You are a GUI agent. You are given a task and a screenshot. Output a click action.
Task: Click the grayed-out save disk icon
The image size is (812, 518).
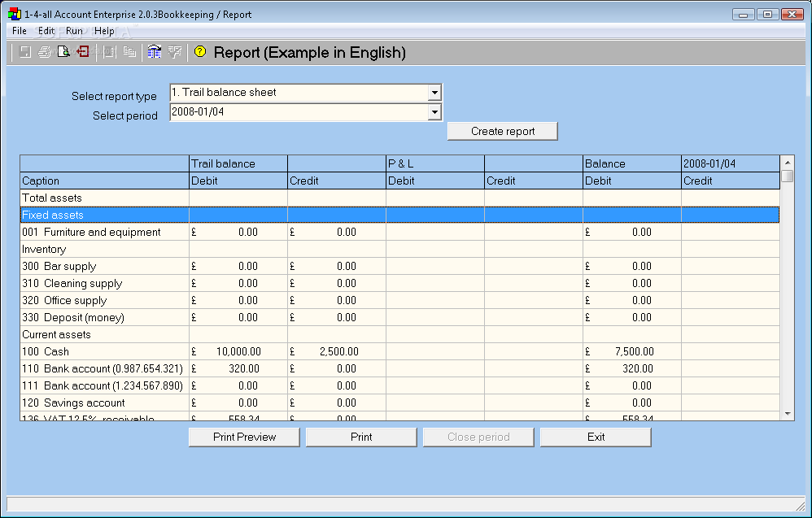click(25, 52)
